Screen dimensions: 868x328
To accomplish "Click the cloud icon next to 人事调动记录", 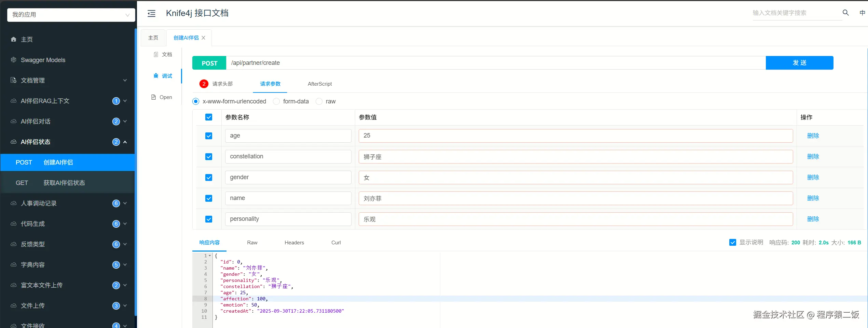I will pos(14,203).
